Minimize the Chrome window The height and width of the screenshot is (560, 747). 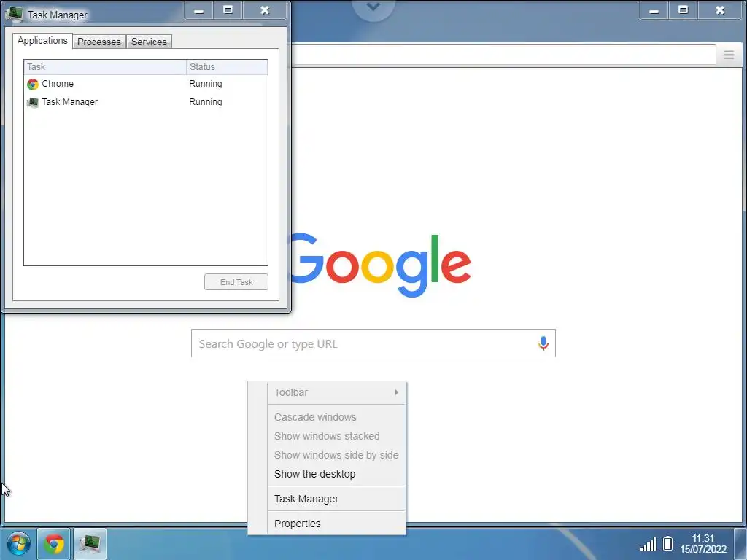654,10
